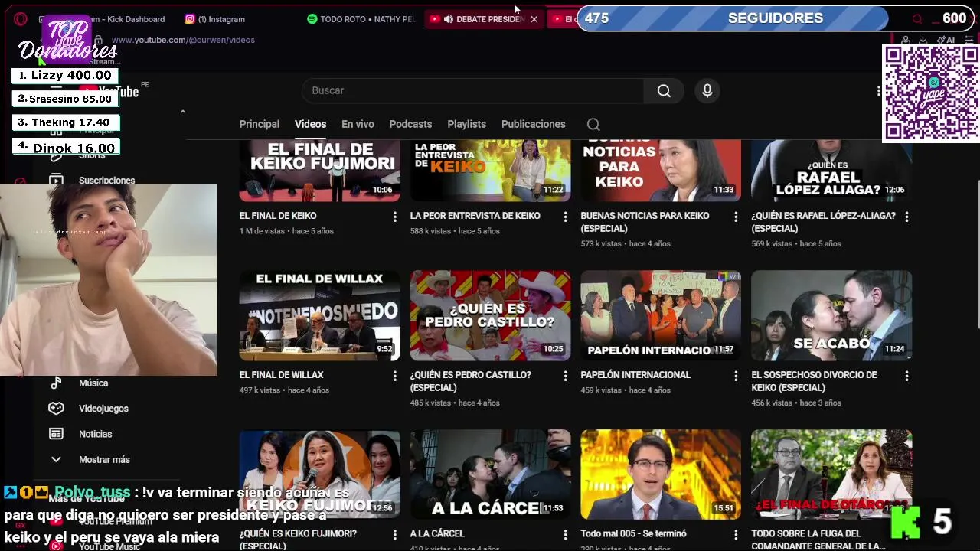The width and height of the screenshot is (980, 551).
Task: Expand sidebar with Mostrar más chevron
Action: (56, 460)
